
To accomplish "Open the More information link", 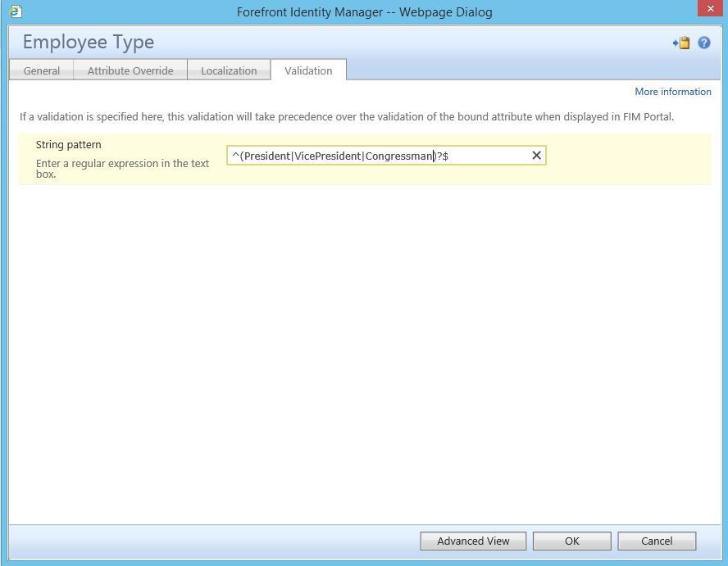I will (x=673, y=92).
